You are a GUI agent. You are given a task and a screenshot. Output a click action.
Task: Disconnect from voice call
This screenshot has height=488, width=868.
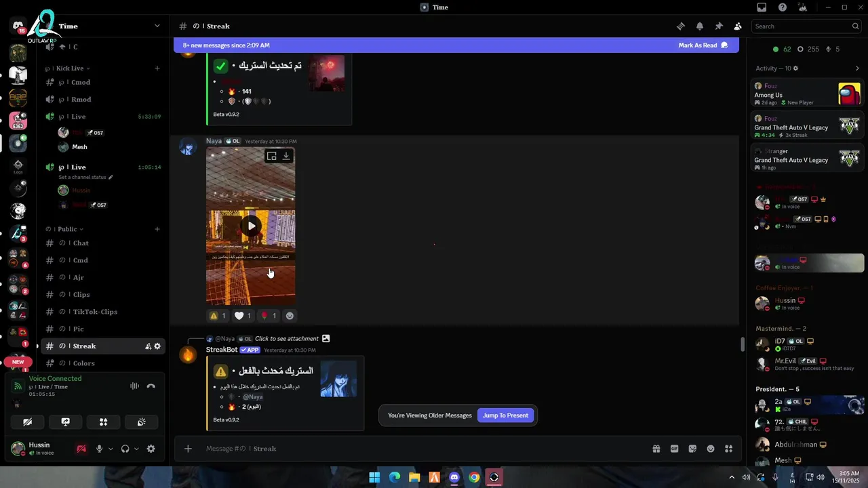(x=151, y=386)
